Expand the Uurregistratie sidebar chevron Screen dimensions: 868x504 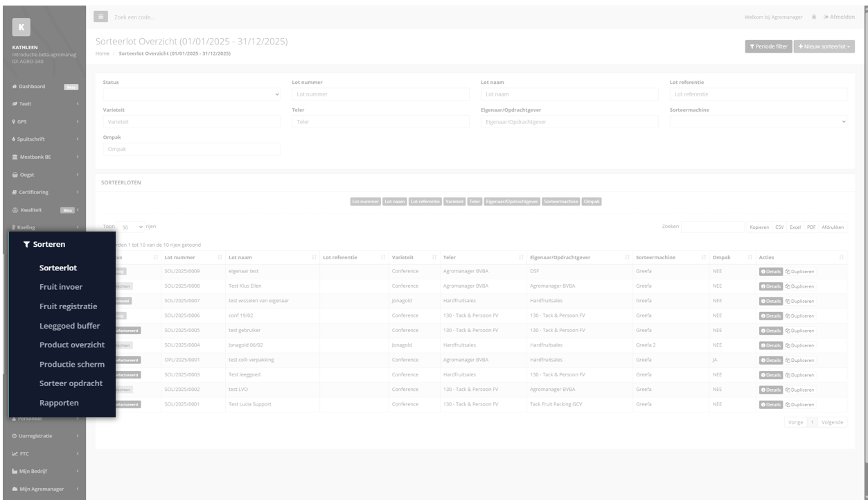pos(78,435)
